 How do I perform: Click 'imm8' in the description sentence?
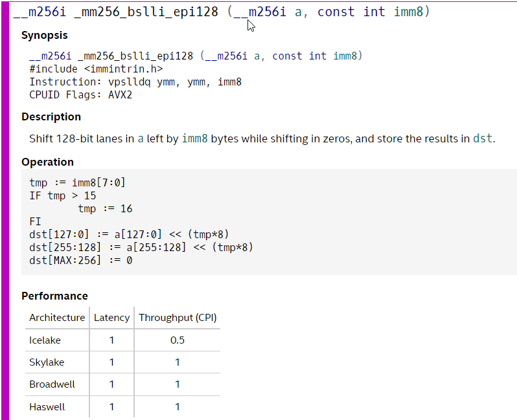194,138
